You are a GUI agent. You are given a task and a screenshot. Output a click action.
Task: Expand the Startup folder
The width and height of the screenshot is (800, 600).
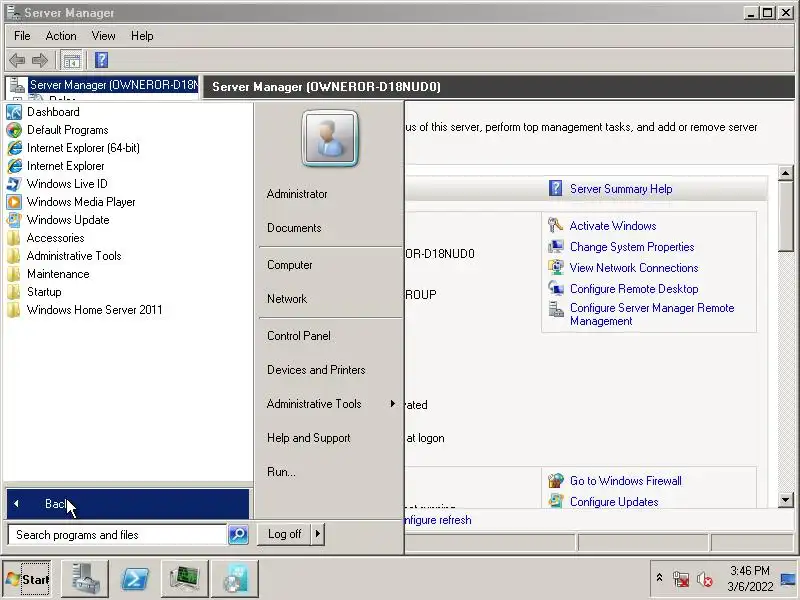point(44,292)
